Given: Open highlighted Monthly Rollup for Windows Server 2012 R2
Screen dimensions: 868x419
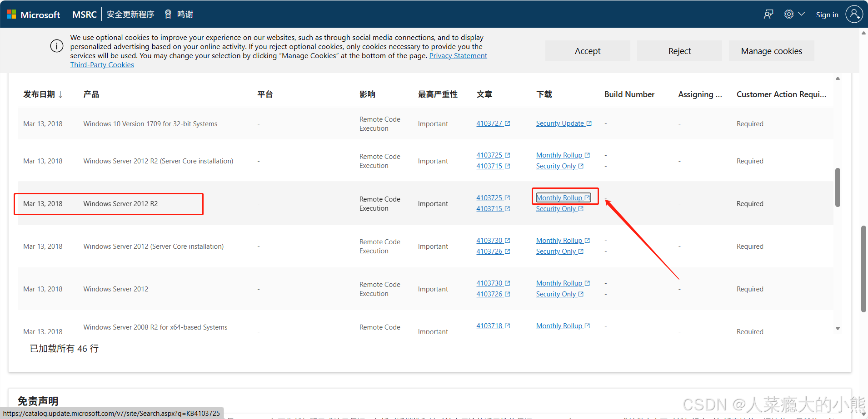Looking at the screenshot, I should [x=563, y=198].
